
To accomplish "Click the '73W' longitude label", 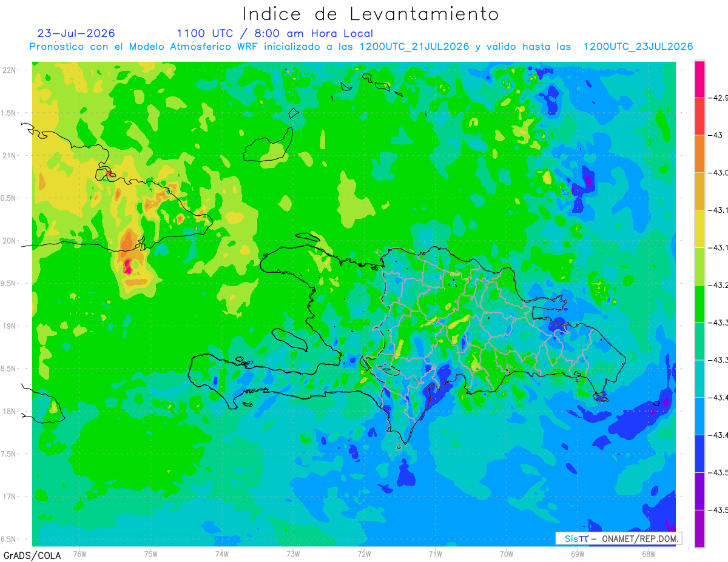I will coord(293,554).
